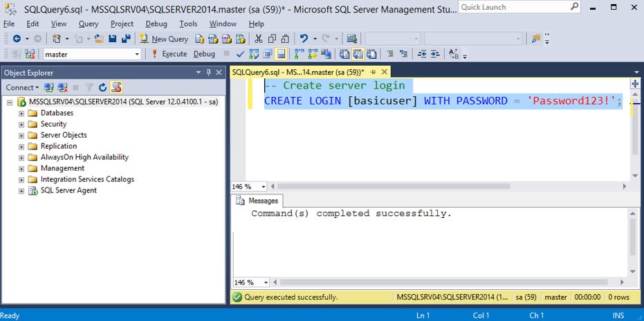Image resolution: width=644 pixels, height=321 pixels.
Task: Toggle Include Client Statistics
Action: coord(326,54)
